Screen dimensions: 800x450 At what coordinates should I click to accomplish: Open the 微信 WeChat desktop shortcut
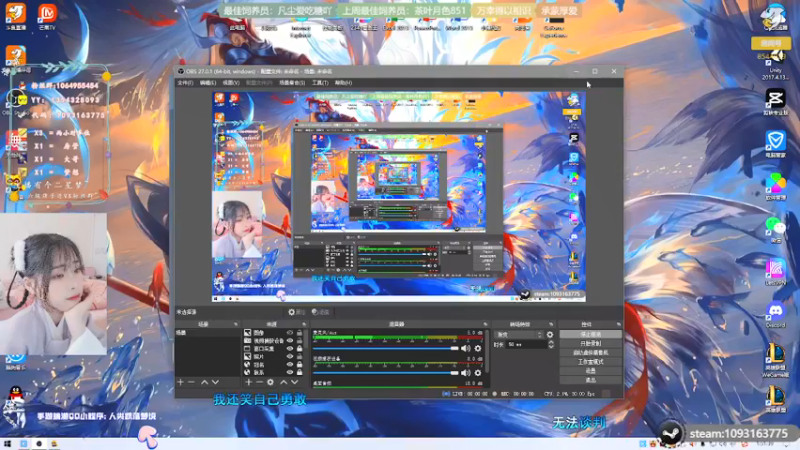[x=775, y=230]
